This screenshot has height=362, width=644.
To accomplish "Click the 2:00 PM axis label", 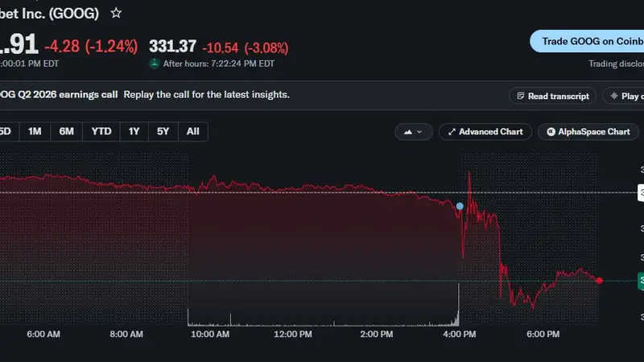I will click(377, 334).
